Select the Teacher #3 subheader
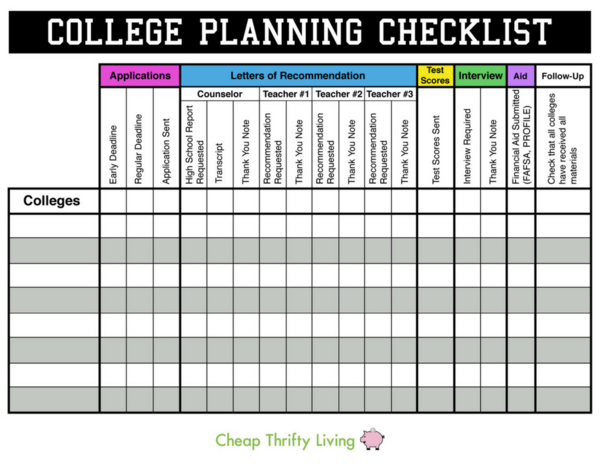Screen dimensions: 600x464 pyautogui.click(x=390, y=94)
